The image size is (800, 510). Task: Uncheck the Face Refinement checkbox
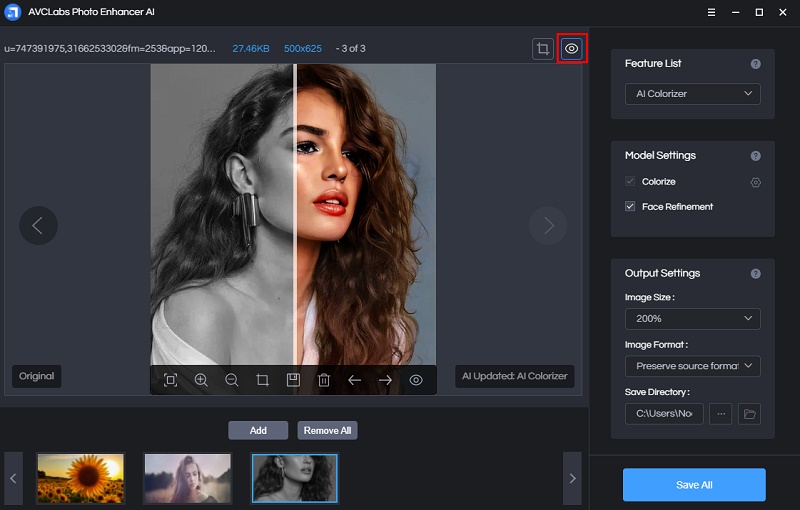pyautogui.click(x=630, y=207)
